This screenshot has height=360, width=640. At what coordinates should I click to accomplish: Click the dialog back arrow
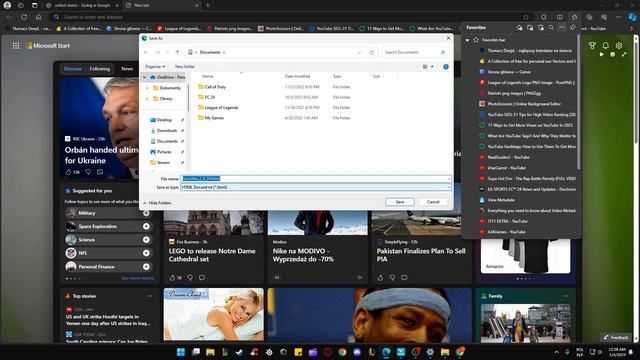click(146, 52)
